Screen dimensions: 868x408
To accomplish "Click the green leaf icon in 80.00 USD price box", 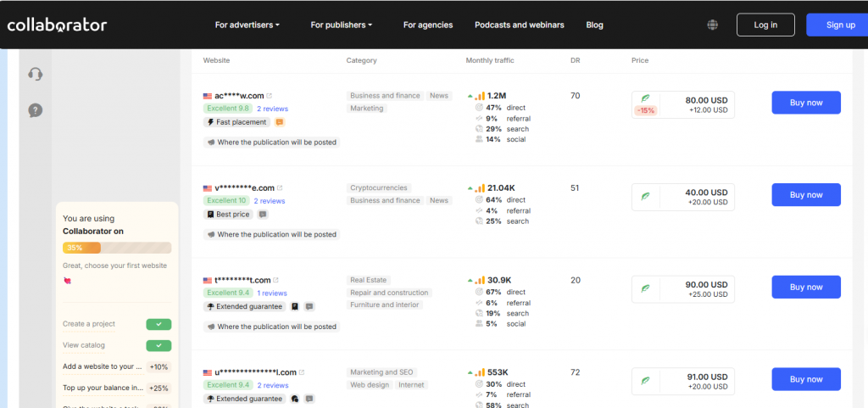I will point(645,98).
